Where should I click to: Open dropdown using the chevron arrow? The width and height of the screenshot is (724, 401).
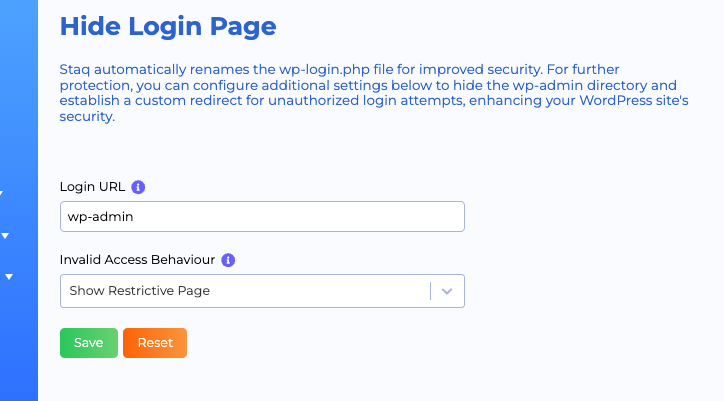[x=447, y=291]
